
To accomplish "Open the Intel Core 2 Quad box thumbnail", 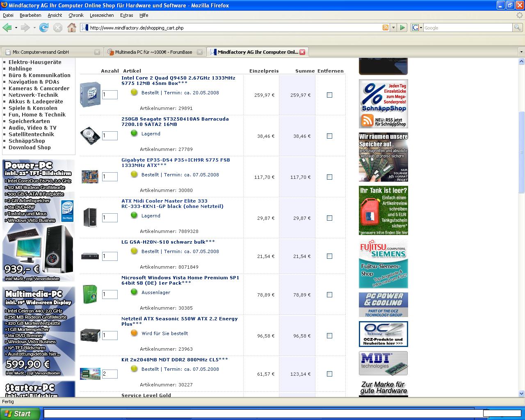I will coord(90,95).
